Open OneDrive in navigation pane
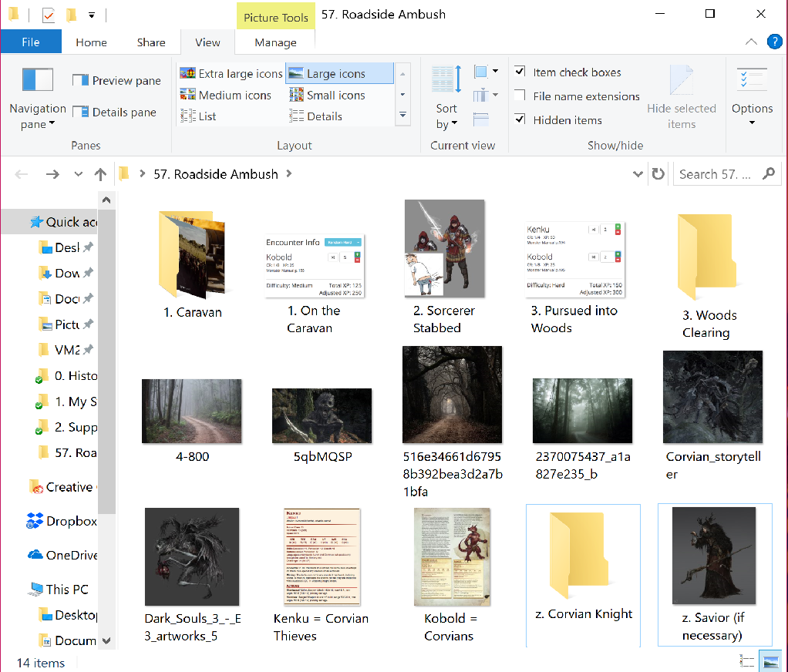This screenshot has width=788, height=672. click(x=62, y=555)
